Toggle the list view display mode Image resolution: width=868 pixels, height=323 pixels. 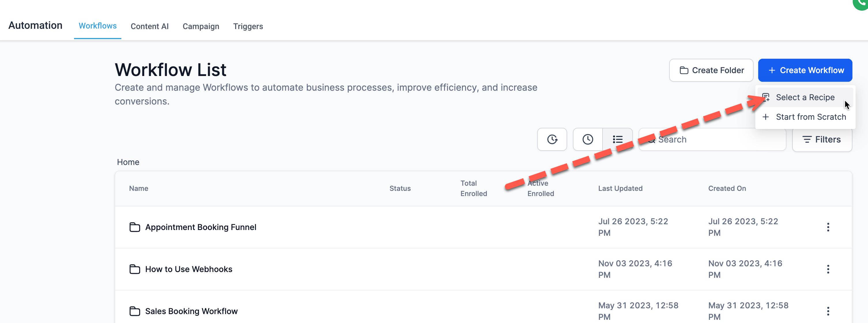coord(618,139)
